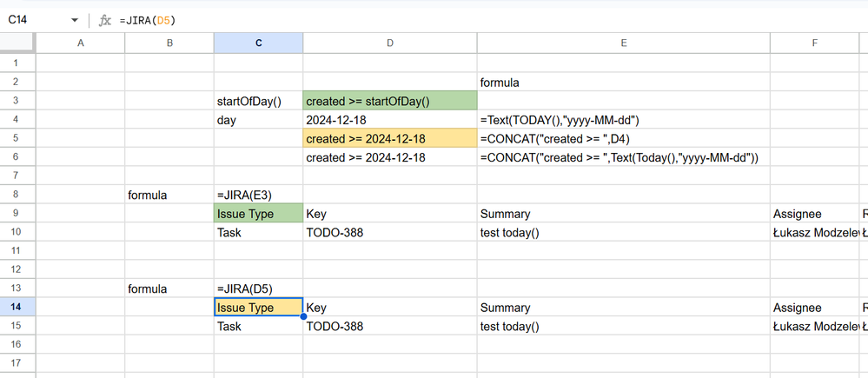Select column F header
868x378 pixels.
coord(815,43)
